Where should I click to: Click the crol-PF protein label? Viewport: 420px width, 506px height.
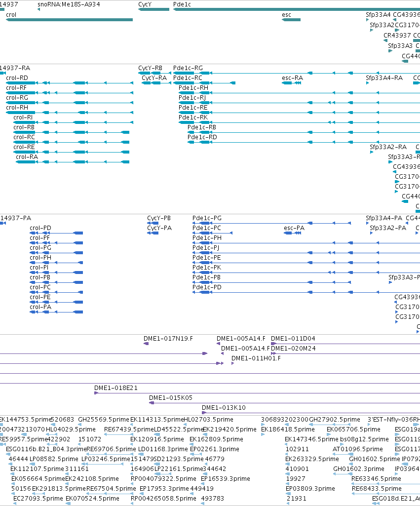(40, 238)
